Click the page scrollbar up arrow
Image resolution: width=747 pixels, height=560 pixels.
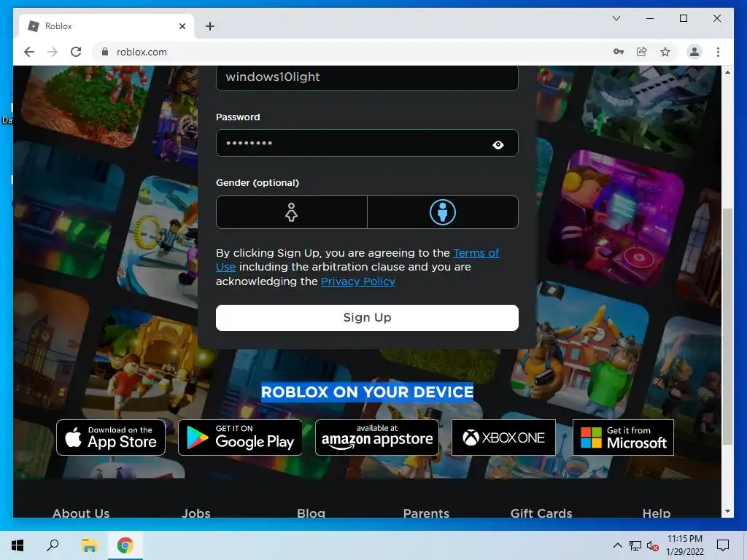click(x=727, y=72)
